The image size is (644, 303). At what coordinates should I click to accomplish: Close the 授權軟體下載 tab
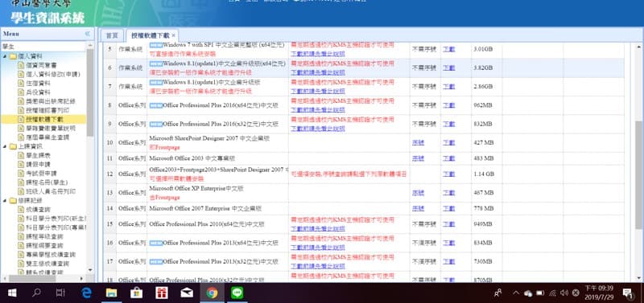point(173,35)
